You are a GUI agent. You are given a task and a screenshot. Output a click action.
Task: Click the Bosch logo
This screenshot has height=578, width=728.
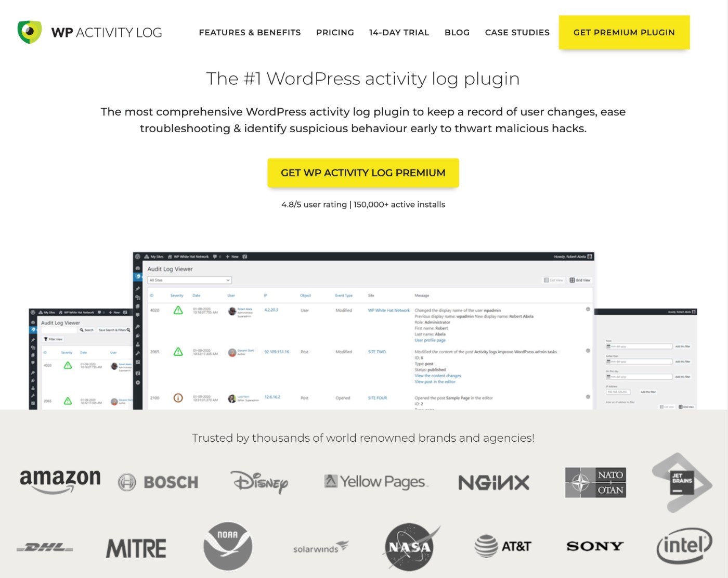point(158,482)
